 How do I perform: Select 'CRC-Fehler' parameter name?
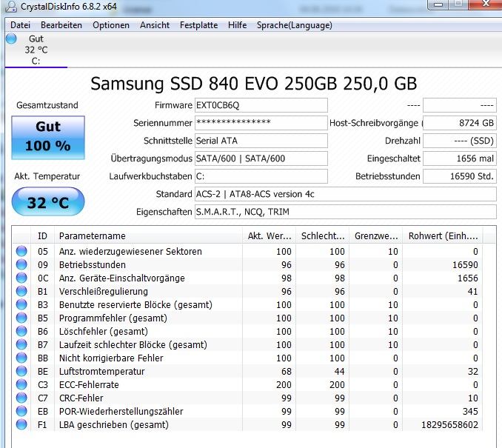(81, 398)
